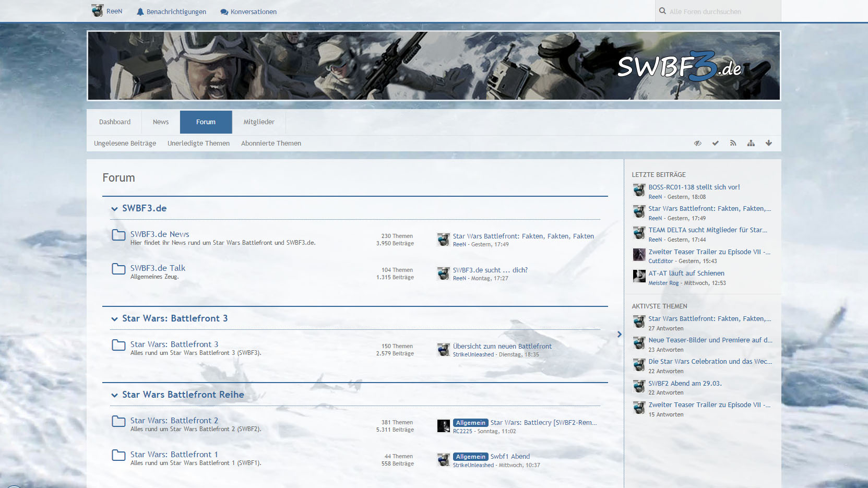Open the SWBF3.de News forum link
This screenshot has width=868, height=488.
tap(160, 234)
